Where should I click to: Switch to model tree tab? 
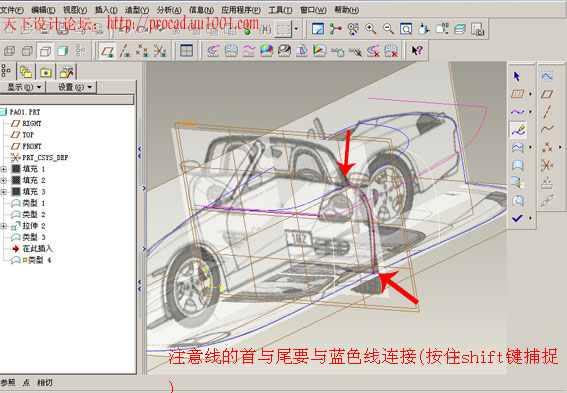click(7, 72)
